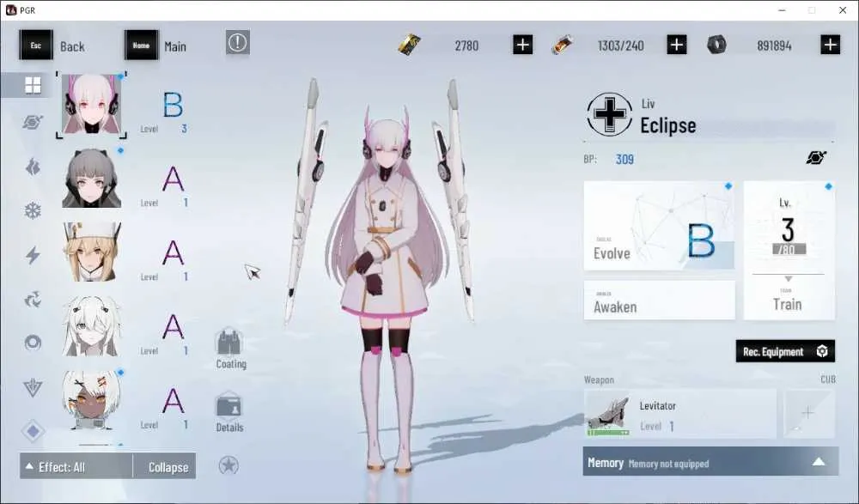Click the black card currency icon

[x=410, y=45]
